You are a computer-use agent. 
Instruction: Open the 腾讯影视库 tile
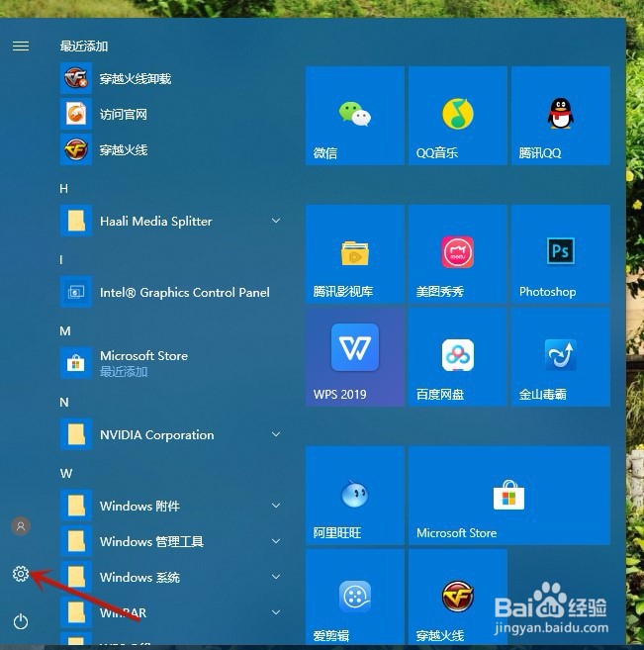click(355, 253)
